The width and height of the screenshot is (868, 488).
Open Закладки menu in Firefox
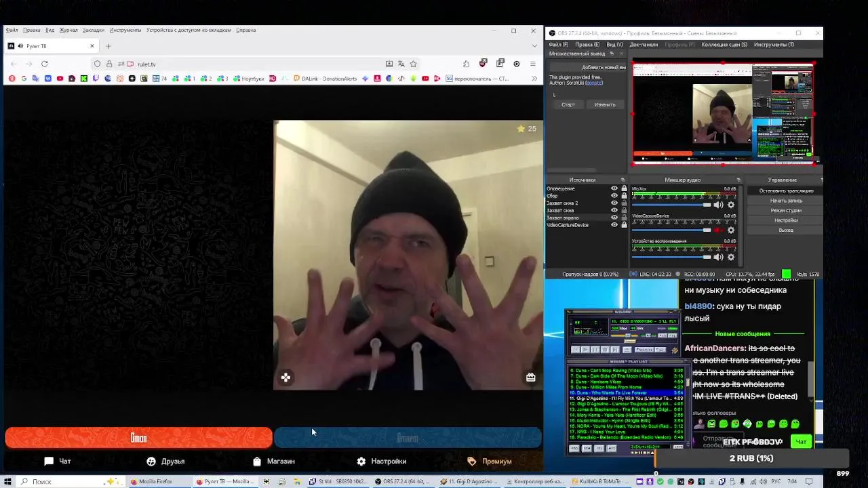coord(94,30)
